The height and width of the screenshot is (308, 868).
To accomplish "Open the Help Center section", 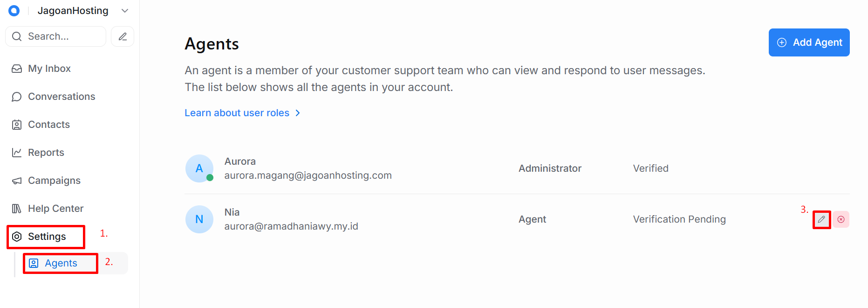I will point(55,209).
